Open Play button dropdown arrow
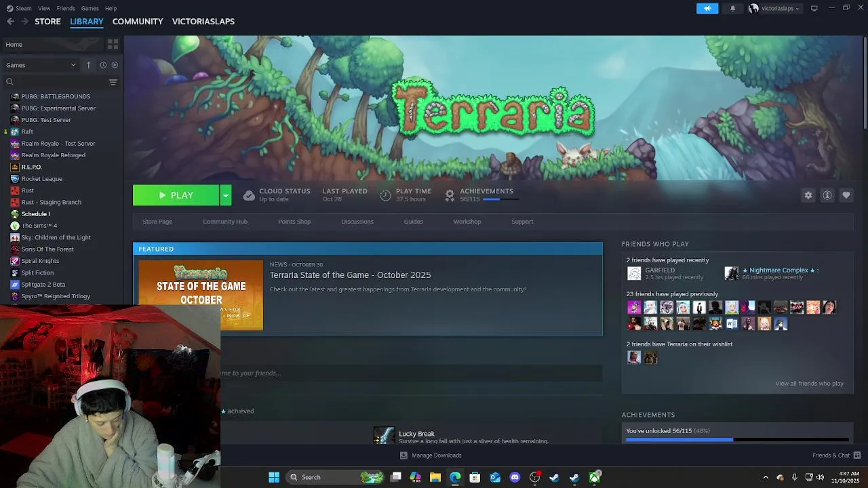 pos(226,195)
